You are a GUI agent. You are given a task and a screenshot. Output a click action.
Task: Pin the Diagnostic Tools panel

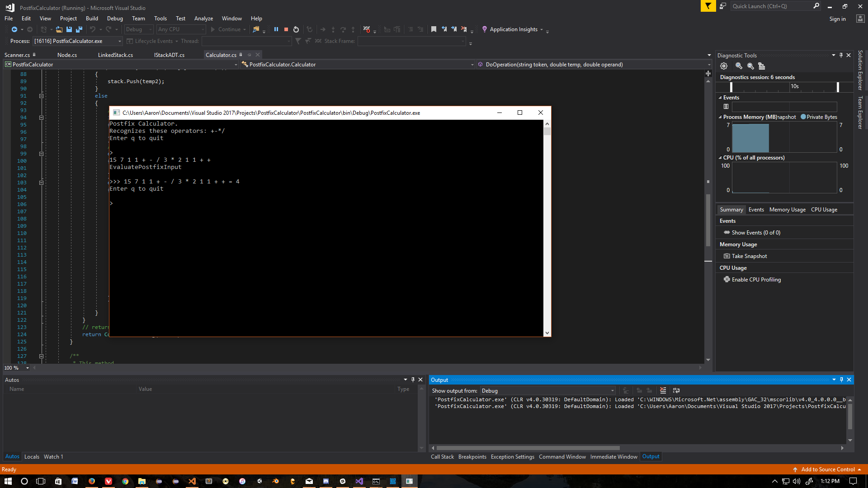coord(841,55)
